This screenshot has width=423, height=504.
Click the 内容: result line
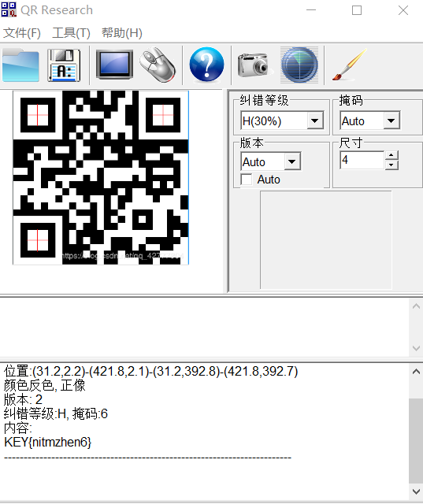click(17, 428)
